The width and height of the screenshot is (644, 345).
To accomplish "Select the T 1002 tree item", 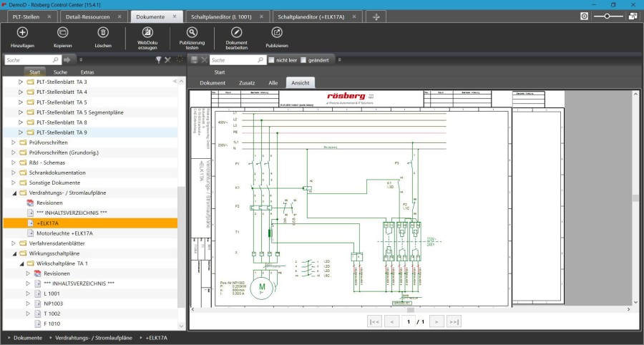I will 52,314.
